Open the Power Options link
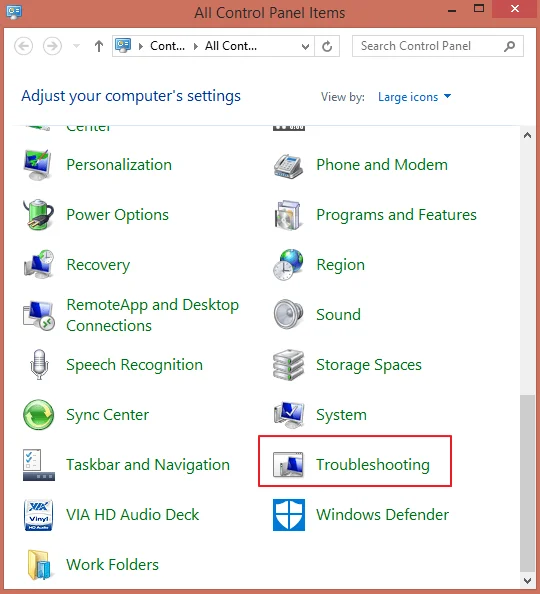The width and height of the screenshot is (540, 594). pos(117,215)
